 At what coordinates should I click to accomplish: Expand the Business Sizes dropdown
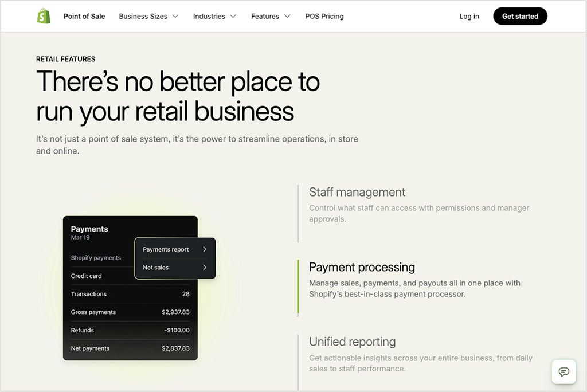[148, 16]
